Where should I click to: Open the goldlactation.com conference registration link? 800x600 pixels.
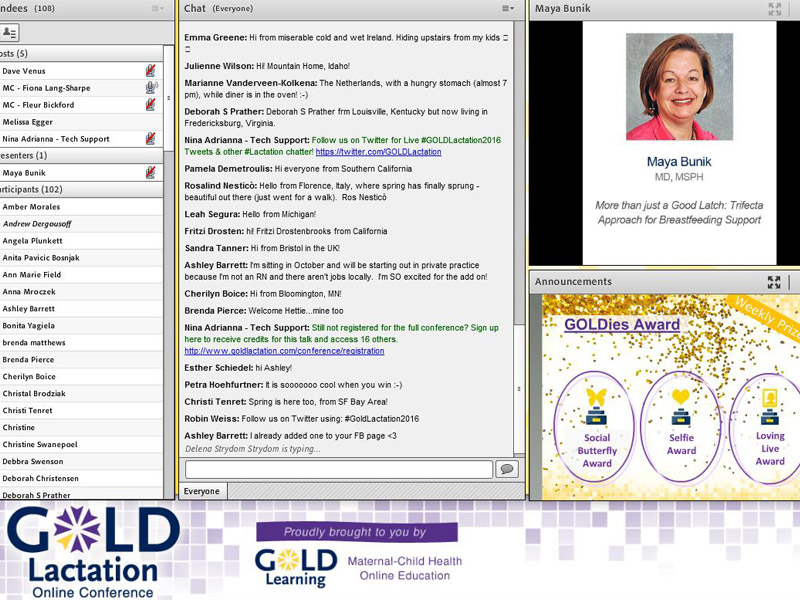click(x=284, y=351)
